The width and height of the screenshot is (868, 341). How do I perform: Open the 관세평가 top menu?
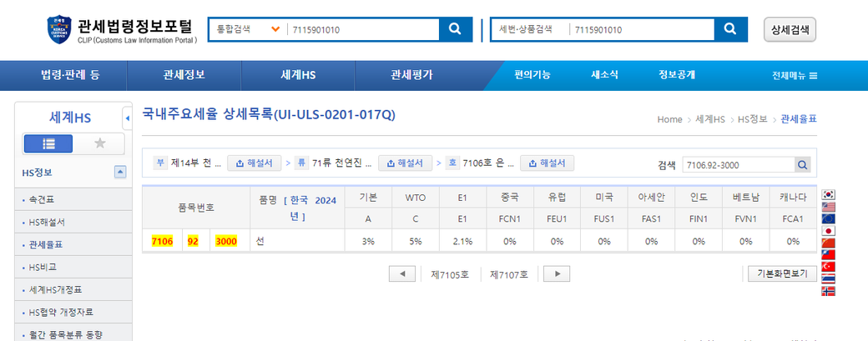coord(412,75)
